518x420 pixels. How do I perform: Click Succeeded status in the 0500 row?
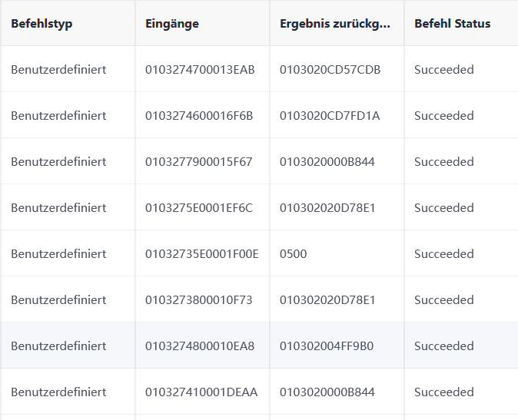pyautogui.click(x=444, y=254)
